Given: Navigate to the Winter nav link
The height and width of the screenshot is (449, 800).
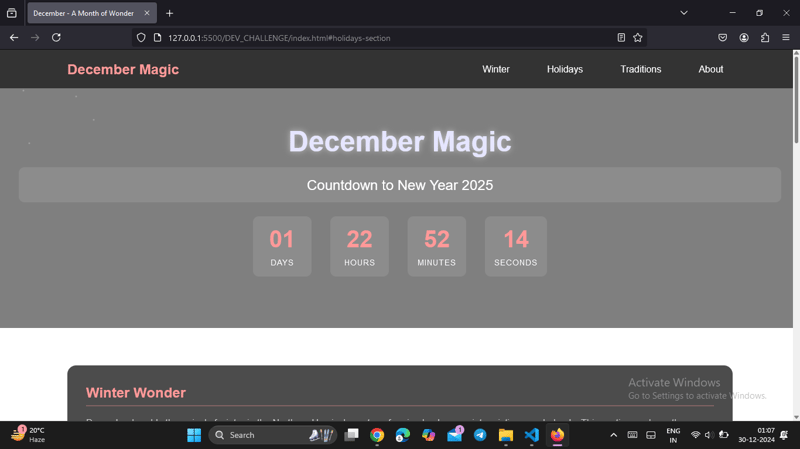Looking at the screenshot, I should (495, 69).
